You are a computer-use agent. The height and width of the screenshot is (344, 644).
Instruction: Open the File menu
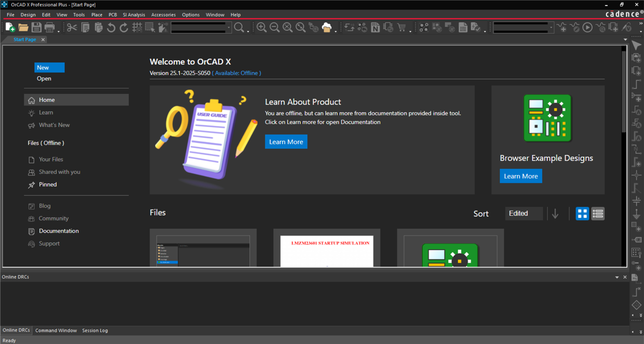pyautogui.click(x=10, y=15)
